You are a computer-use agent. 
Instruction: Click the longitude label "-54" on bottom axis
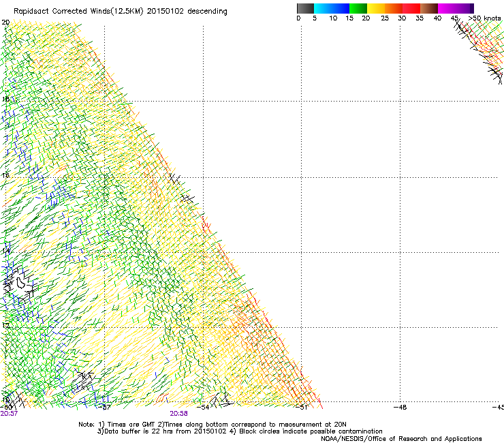point(203,408)
